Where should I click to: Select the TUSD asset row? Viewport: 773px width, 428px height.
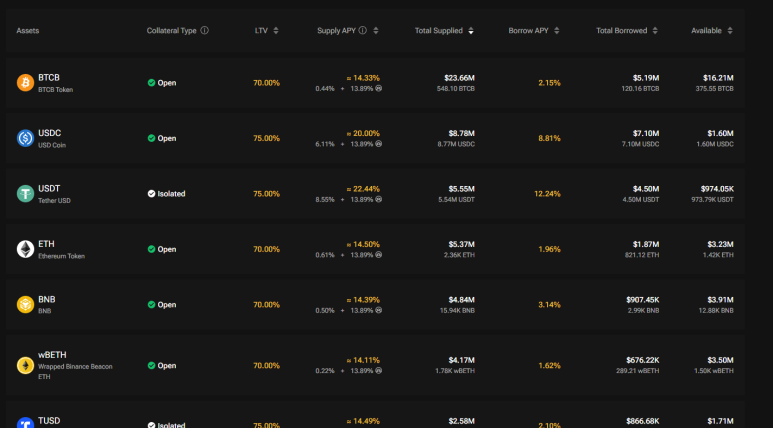click(x=376, y=415)
